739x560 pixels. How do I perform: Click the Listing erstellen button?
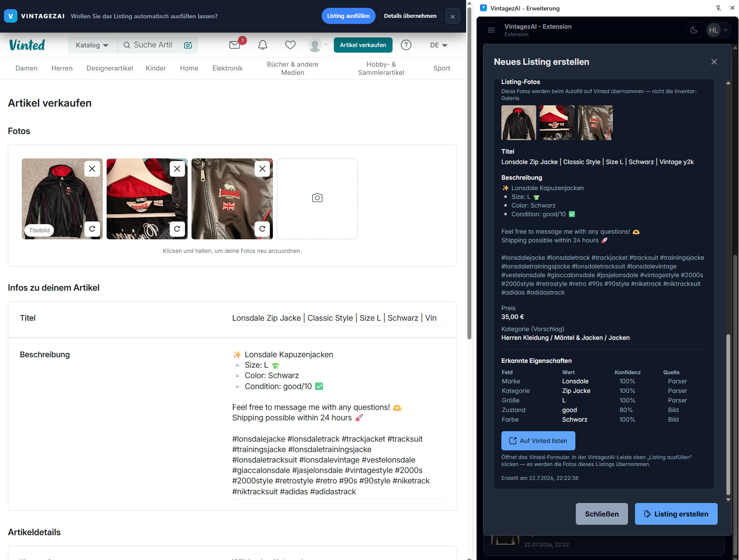[x=676, y=514]
